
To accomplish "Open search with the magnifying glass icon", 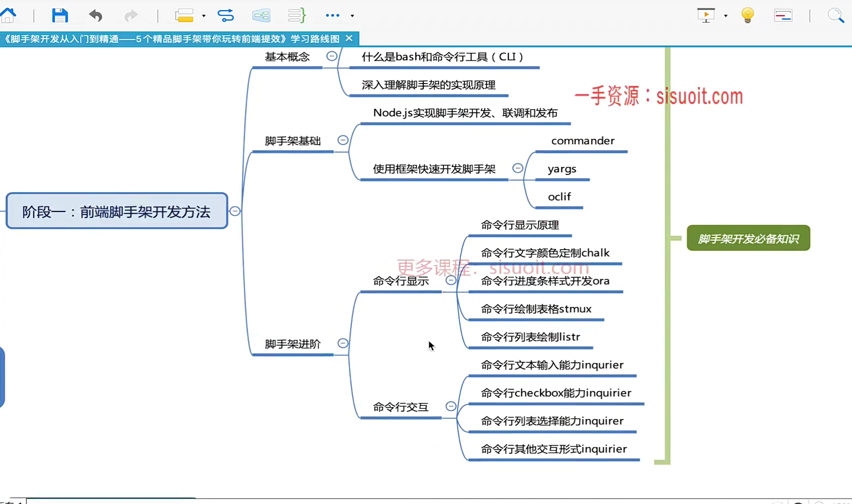I will pyautogui.click(x=836, y=15).
